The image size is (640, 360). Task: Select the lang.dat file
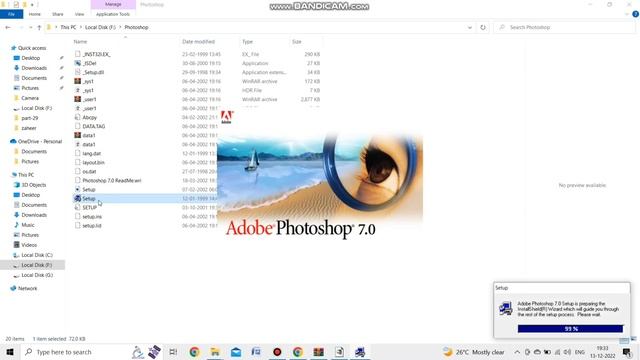91,153
